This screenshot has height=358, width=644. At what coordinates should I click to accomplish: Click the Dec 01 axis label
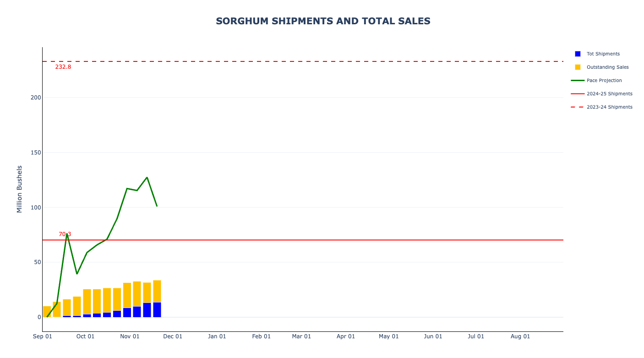click(x=173, y=336)
